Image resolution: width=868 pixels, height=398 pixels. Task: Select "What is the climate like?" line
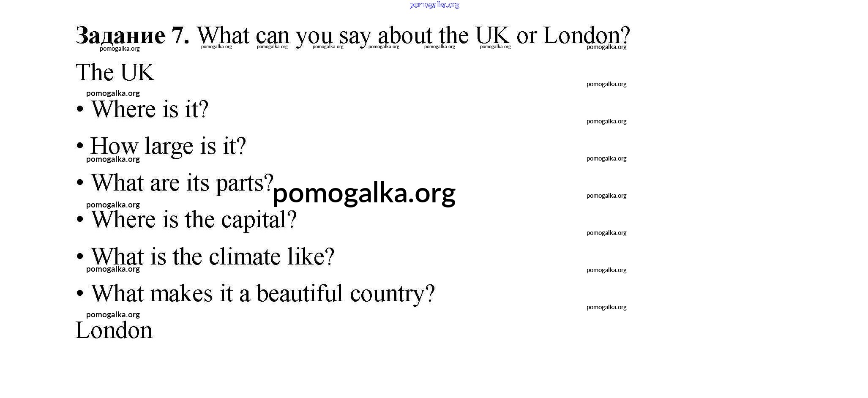[x=213, y=256]
